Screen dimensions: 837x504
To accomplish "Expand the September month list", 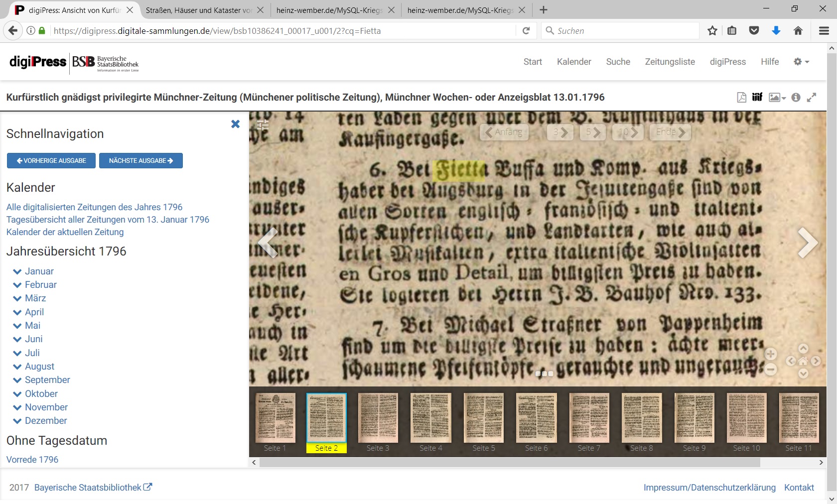I will pyautogui.click(x=47, y=380).
